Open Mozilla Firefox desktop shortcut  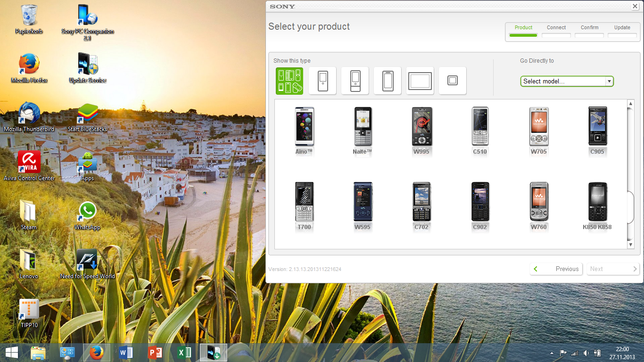pyautogui.click(x=29, y=68)
